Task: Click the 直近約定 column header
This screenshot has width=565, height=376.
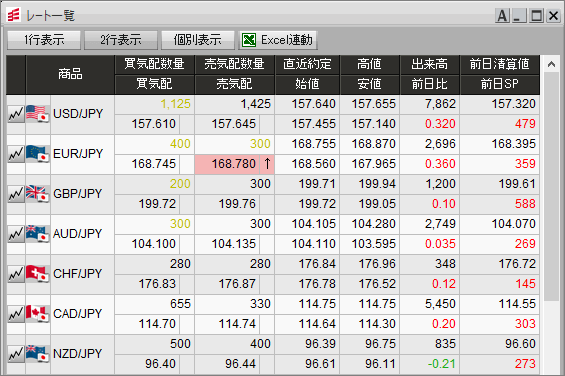Action: tap(307, 65)
